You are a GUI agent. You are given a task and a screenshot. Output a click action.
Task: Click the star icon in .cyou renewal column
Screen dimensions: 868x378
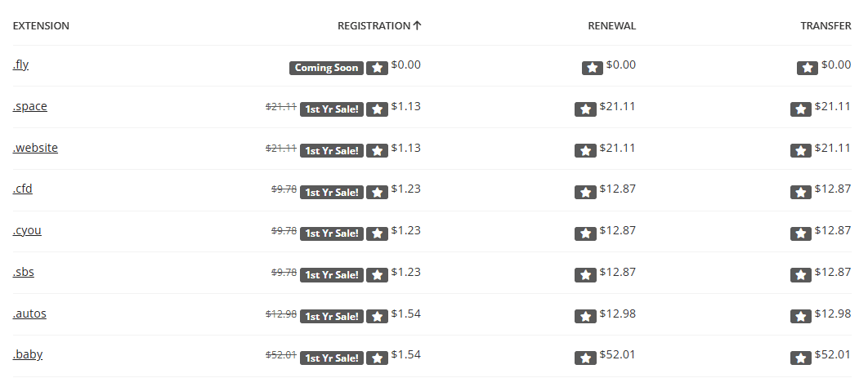(585, 233)
